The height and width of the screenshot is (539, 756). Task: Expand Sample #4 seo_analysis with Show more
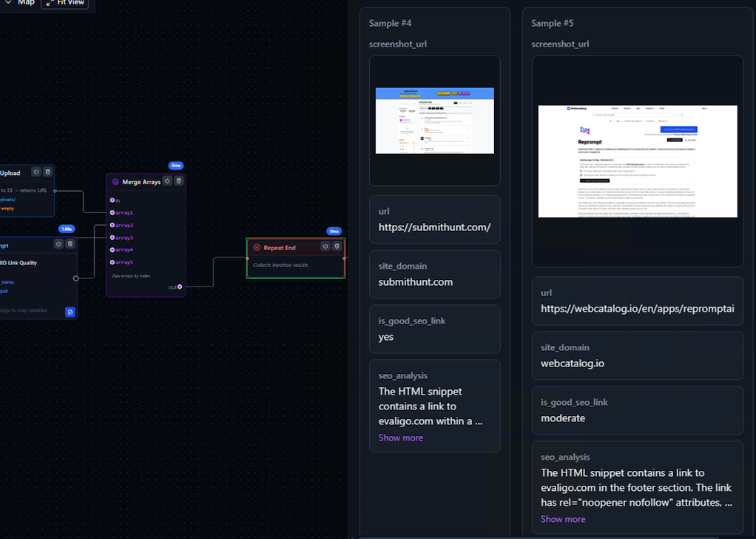400,438
